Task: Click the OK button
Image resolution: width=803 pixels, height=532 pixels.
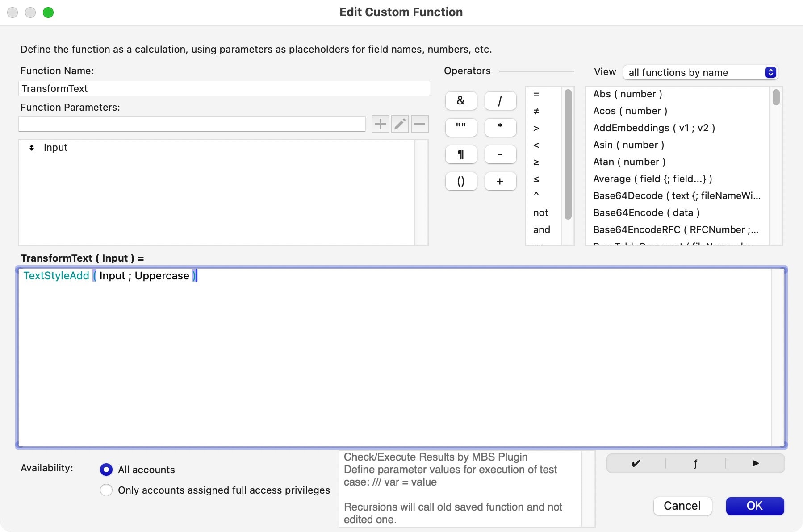Action: click(755, 506)
